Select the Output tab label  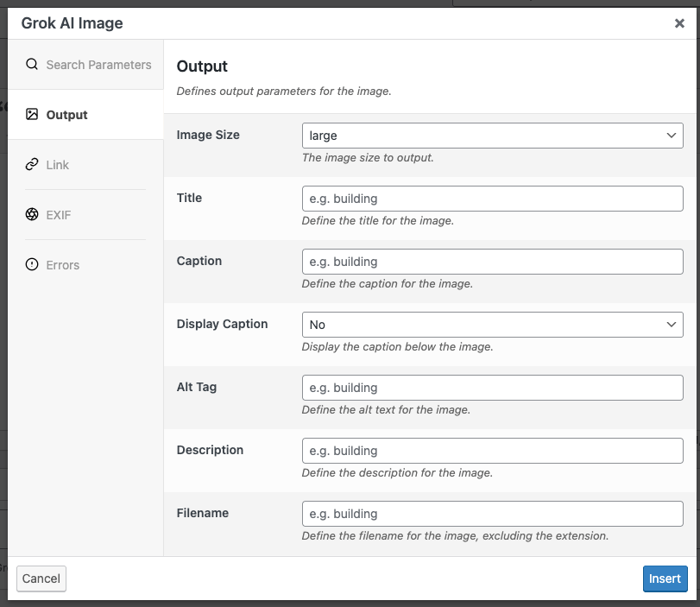[67, 115]
